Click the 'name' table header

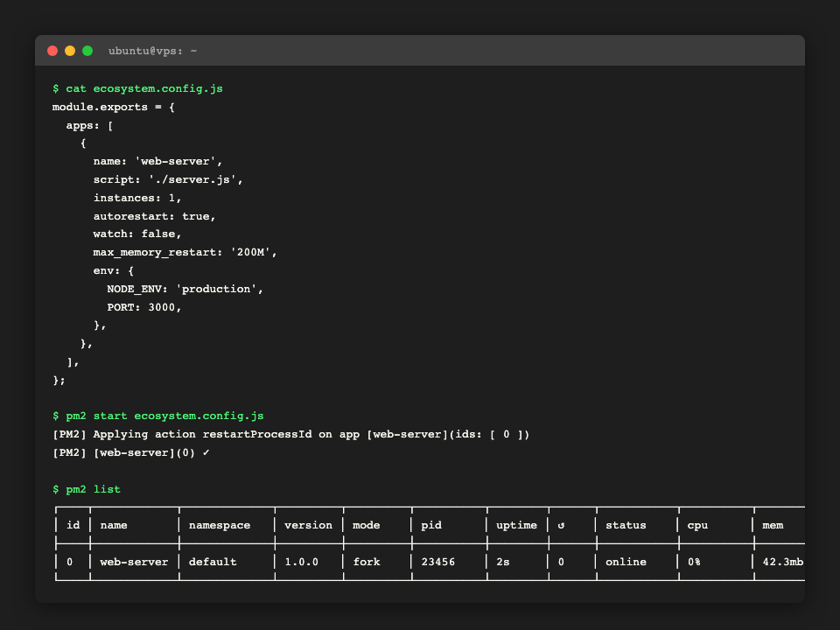pos(114,526)
